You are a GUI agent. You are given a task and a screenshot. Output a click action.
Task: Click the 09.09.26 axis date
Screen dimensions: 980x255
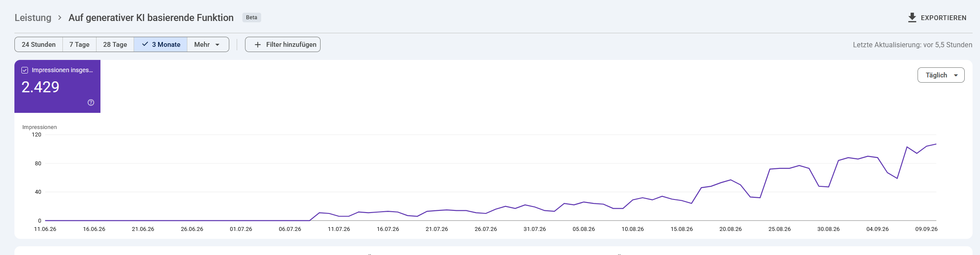tap(926, 229)
